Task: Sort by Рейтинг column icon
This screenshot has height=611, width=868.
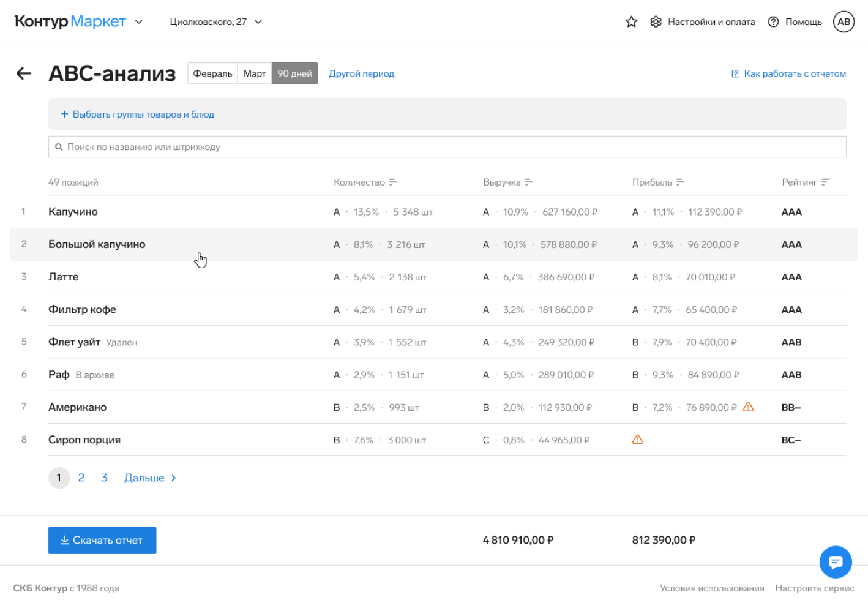Action: point(825,182)
